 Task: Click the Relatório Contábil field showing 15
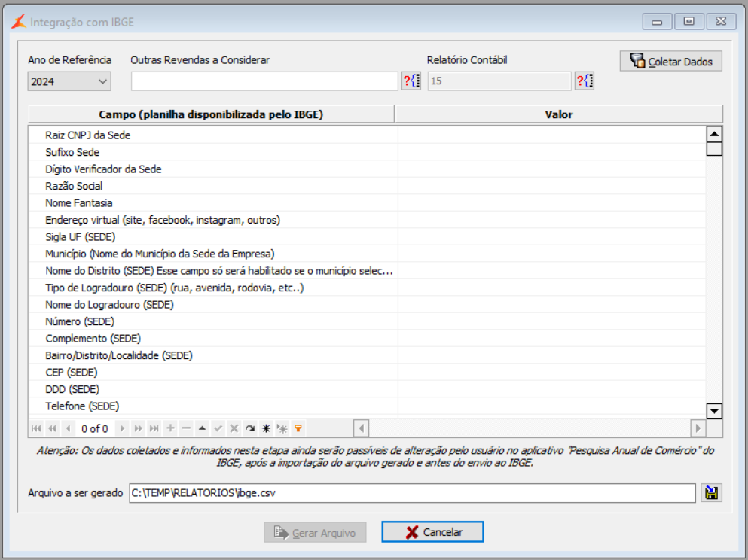click(499, 81)
